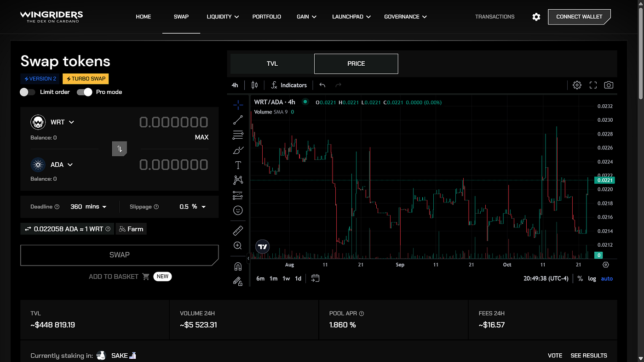The width and height of the screenshot is (644, 362).
Task: Open the Slippage percent dropdown
Action: click(192, 207)
